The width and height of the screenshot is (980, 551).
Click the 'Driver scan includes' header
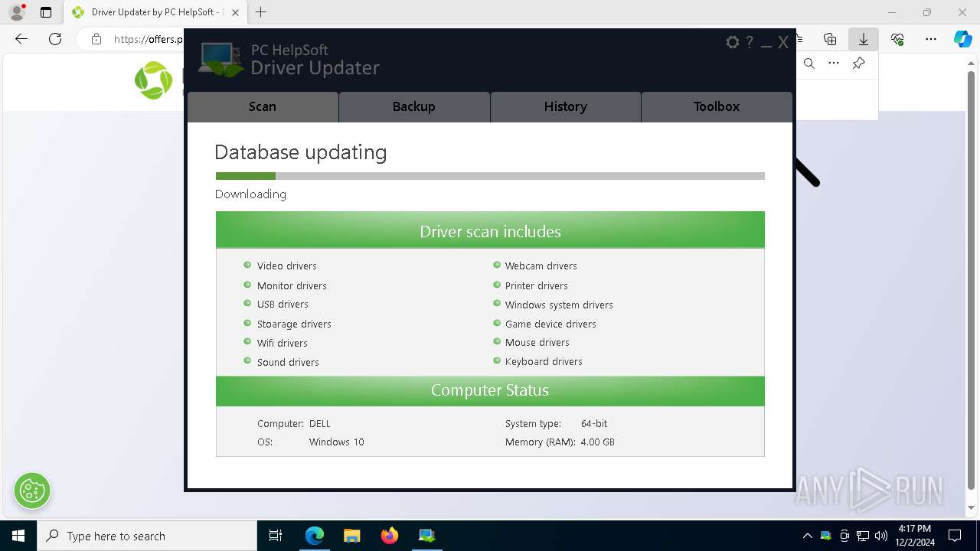[490, 231]
